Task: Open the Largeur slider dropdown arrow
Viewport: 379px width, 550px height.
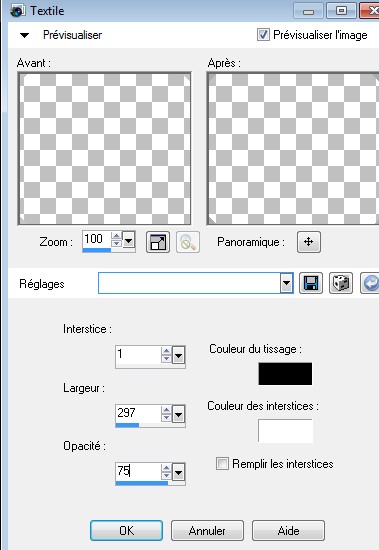Action: [179, 415]
